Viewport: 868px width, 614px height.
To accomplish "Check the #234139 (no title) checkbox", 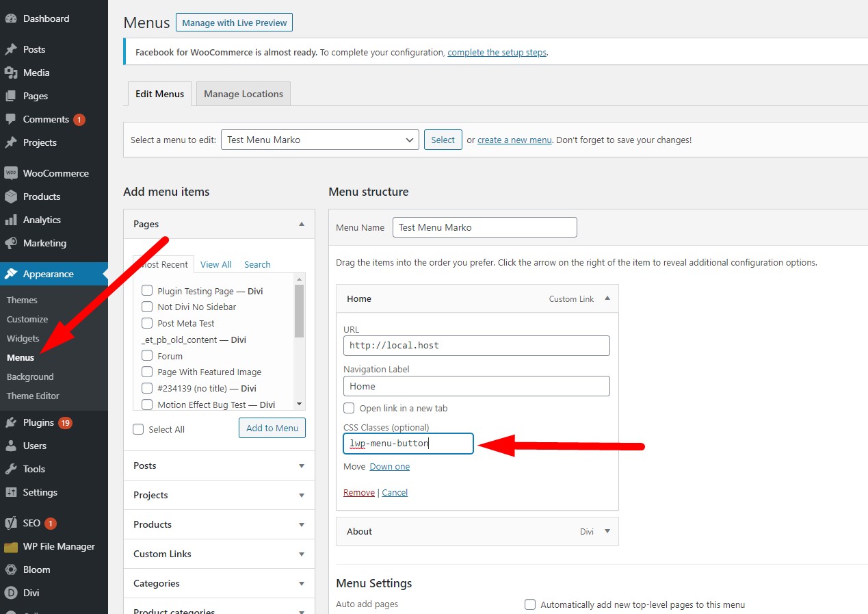I will point(147,388).
